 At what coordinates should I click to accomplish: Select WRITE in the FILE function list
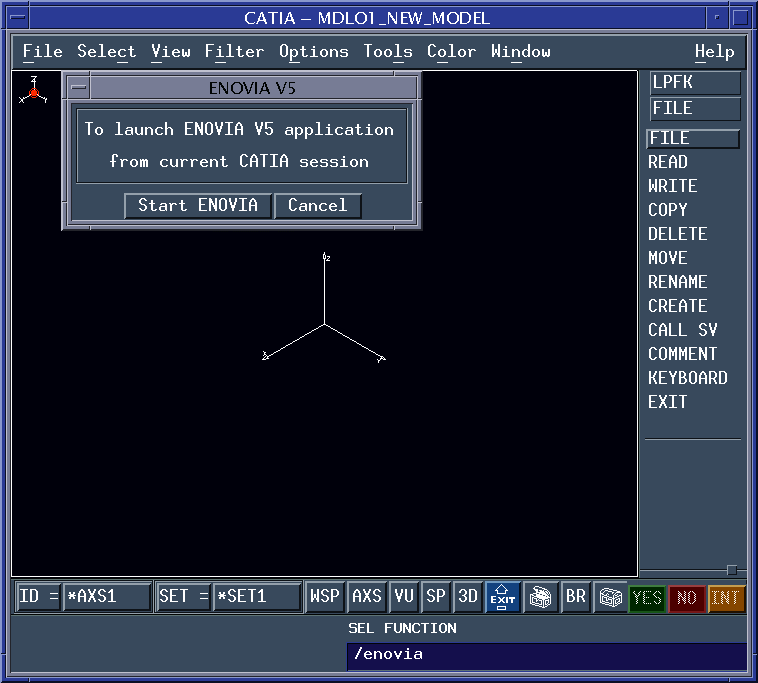[672, 186]
